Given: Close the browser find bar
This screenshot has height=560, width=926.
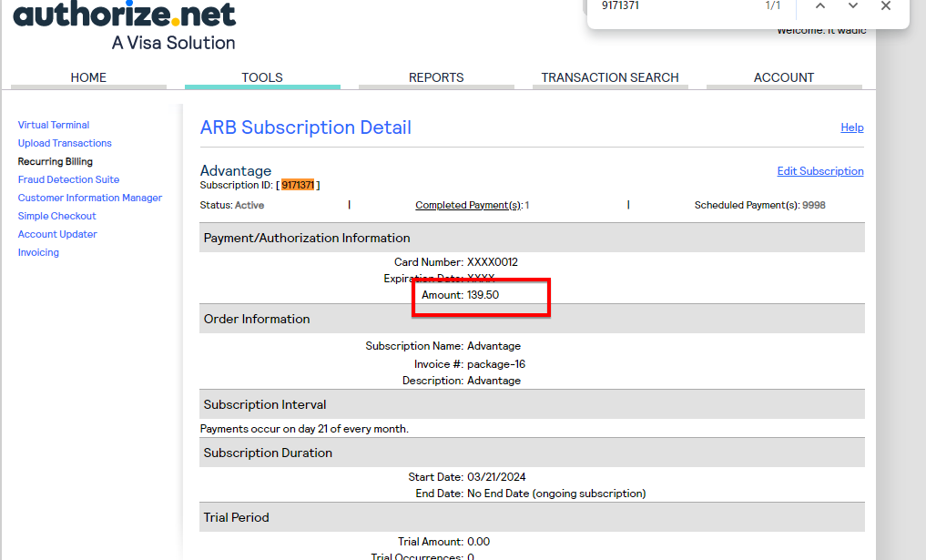Looking at the screenshot, I should pos(886,5).
